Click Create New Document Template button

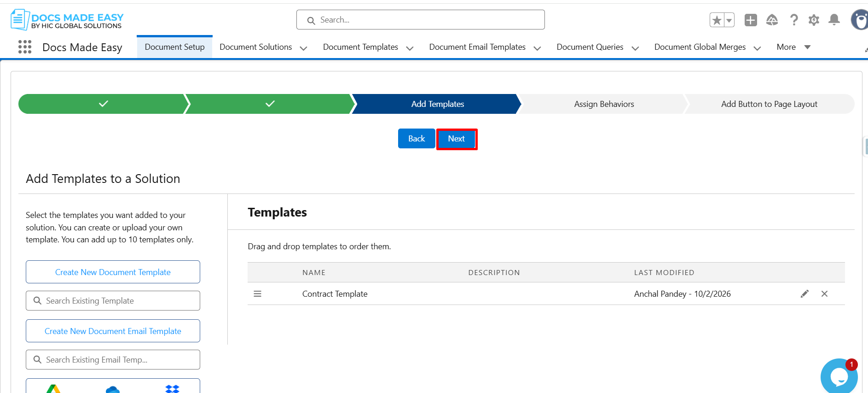pyautogui.click(x=113, y=272)
